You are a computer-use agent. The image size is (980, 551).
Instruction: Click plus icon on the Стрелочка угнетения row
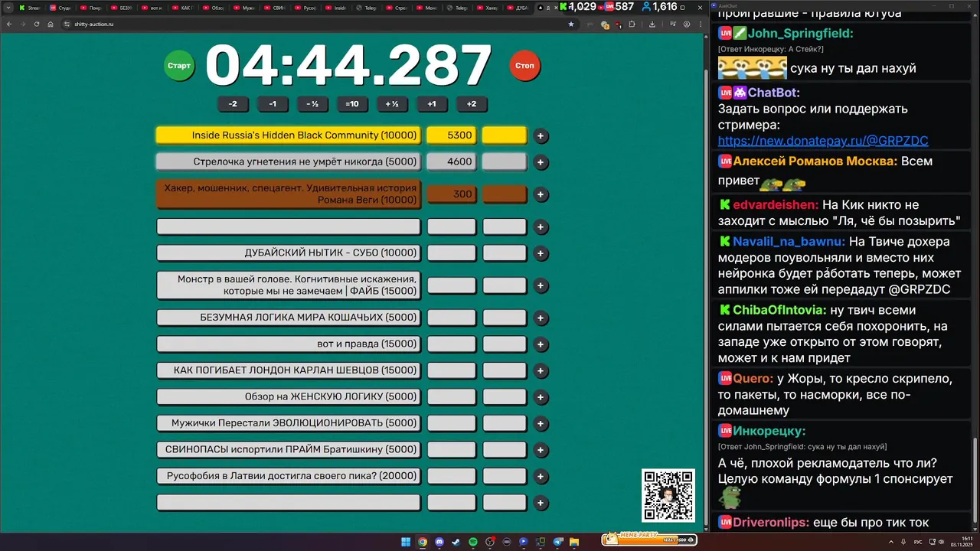click(x=541, y=162)
